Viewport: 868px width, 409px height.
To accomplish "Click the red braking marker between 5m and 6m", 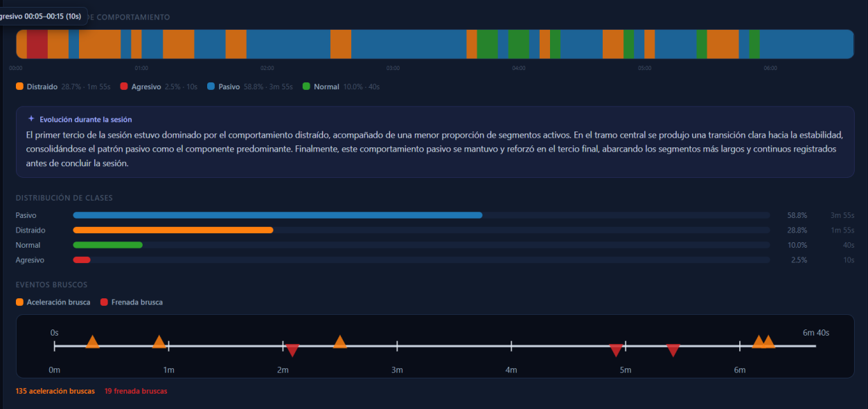I will point(673,351).
